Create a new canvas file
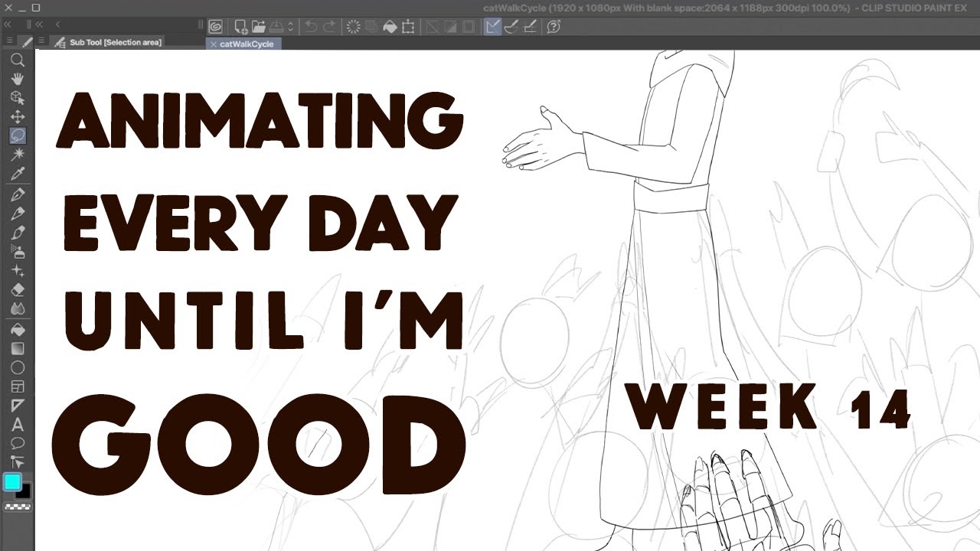This screenshot has height=551, width=980. pyautogui.click(x=240, y=27)
